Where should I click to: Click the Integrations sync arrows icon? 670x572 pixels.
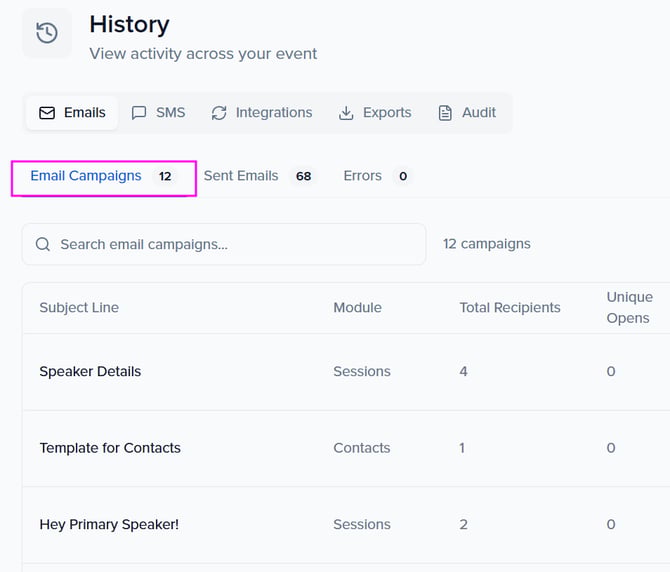[219, 113]
